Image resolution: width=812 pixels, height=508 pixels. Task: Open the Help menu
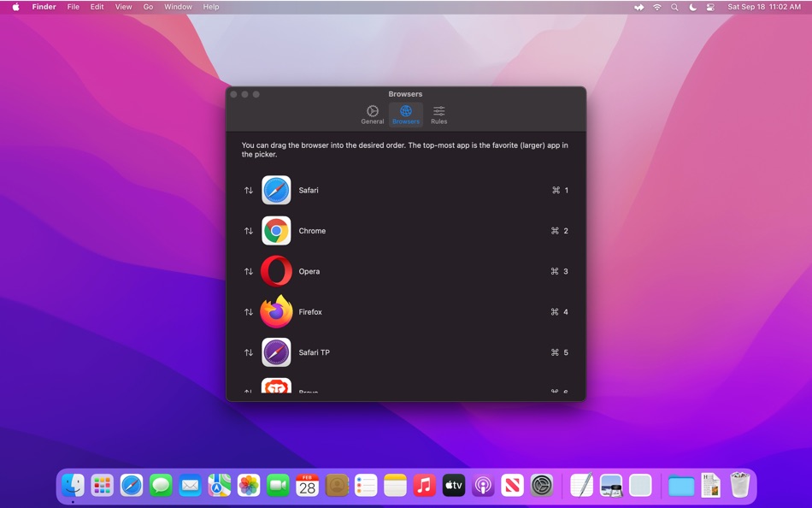(x=211, y=7)
